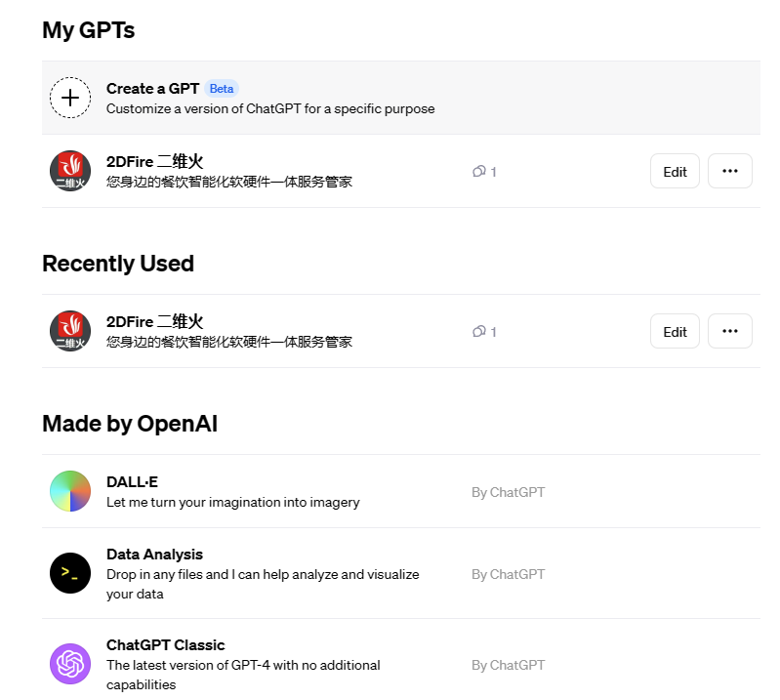Open the Data Analysis GPT title

(x=154, y=555)
